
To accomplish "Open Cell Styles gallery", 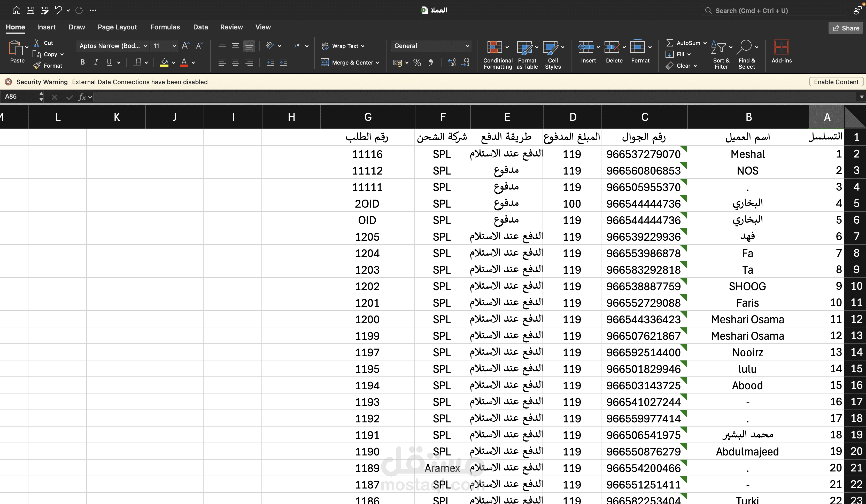I will (553, 55).
